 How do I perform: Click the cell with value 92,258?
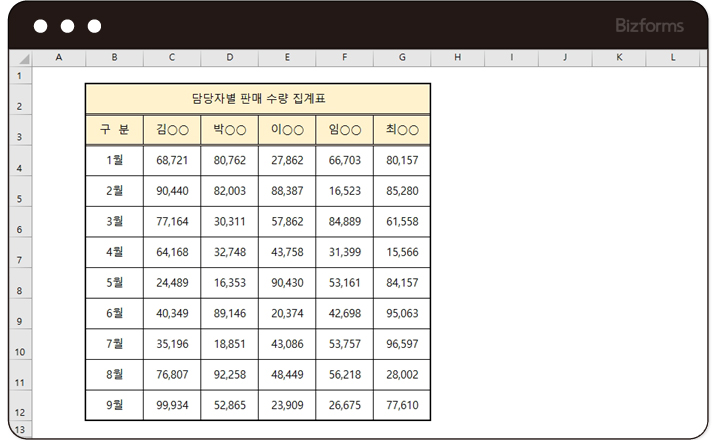229,374
